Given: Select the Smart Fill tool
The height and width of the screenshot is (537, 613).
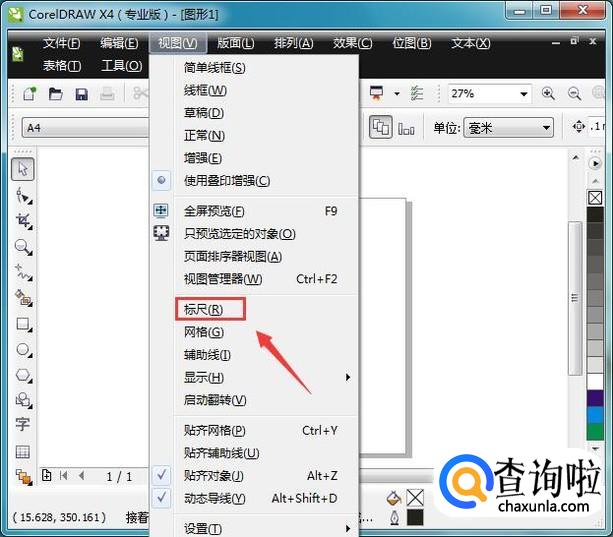Looking at the screenshot, I should pos(23,298).
